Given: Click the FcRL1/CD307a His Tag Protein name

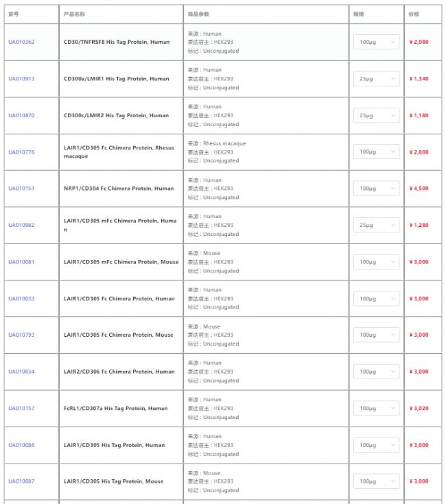Looking at the screenshot, I should [115, 409].
